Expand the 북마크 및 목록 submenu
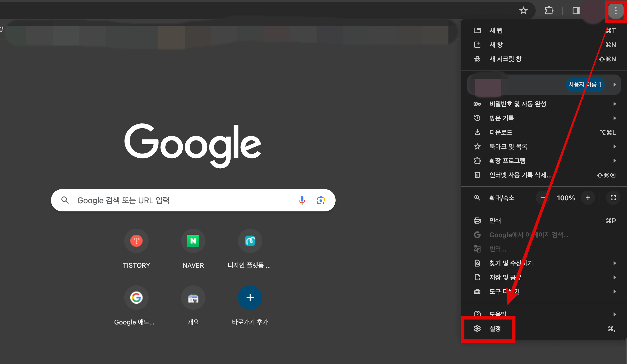This screenshot has height=364, width=627. (508, 147)
